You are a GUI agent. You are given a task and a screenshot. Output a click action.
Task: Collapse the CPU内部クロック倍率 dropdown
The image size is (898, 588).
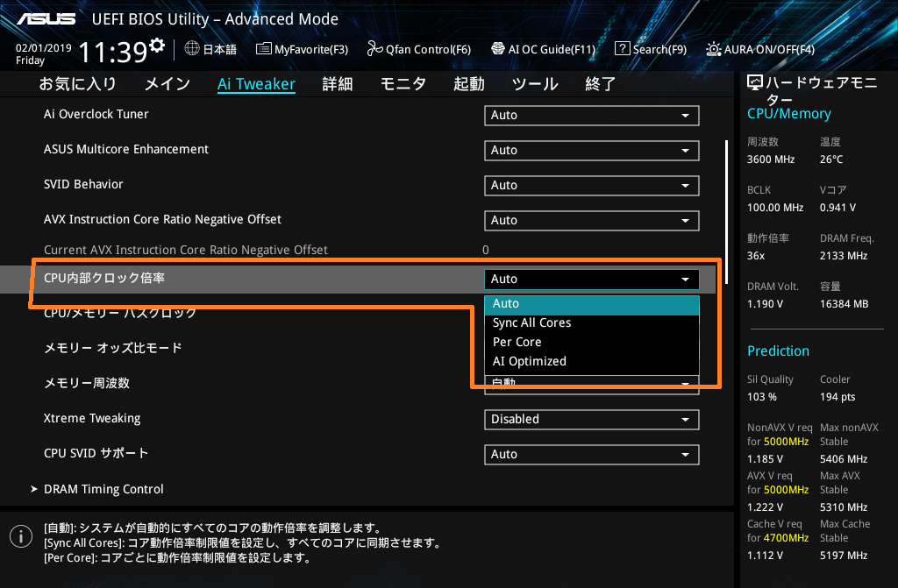592,279
